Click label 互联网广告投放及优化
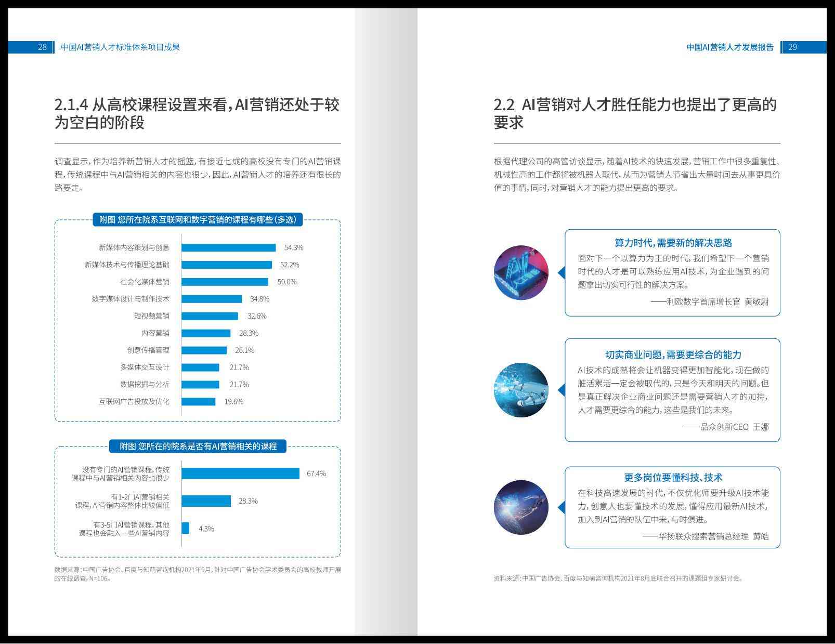The image size is (835, 644). coord(134,402)
